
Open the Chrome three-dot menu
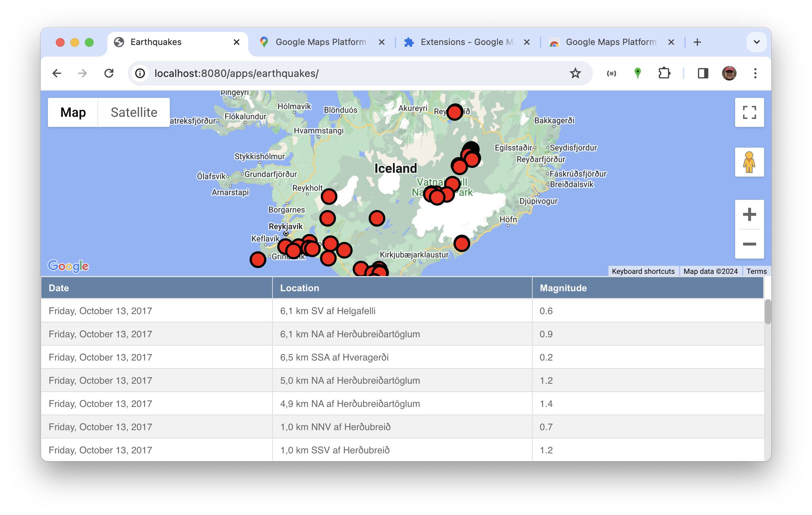(755, 73)
